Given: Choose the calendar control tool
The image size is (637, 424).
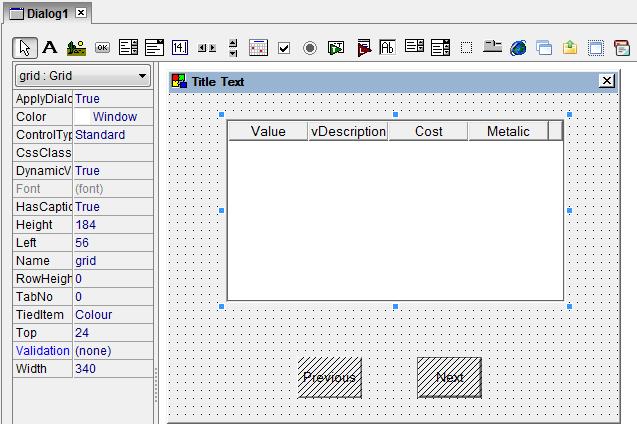Looking at the screenshot, I should coord(258,47).
